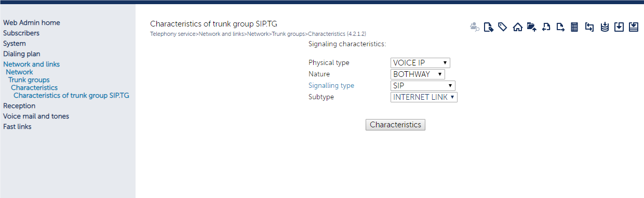The image size is (644, 198).
Task: Click the tag icon in the toolbar
Action: tap(502, 27)
